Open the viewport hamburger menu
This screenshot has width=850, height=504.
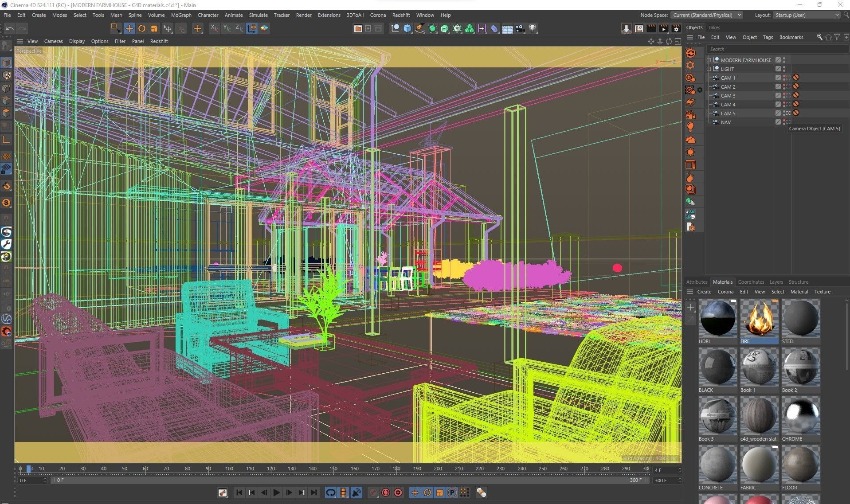click(x=20, y=41)
